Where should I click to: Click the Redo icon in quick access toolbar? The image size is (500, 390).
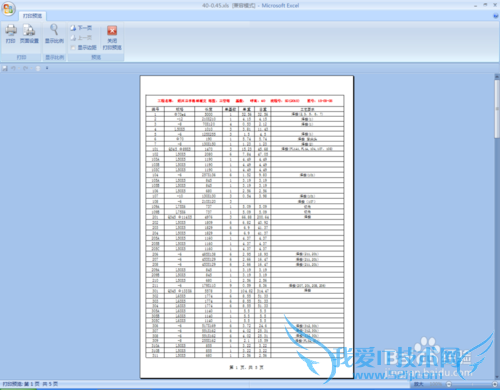click(x=25, y=68)
